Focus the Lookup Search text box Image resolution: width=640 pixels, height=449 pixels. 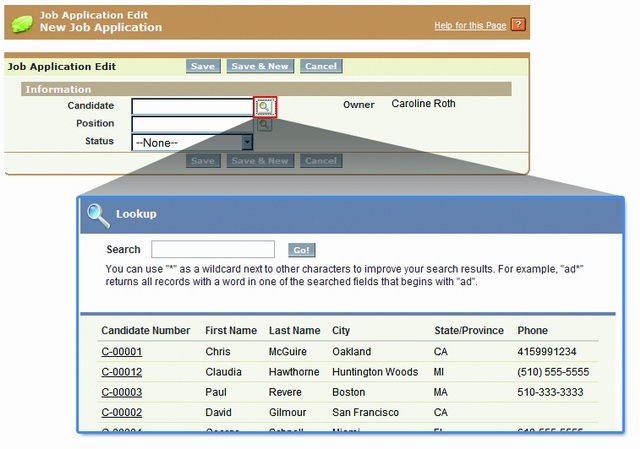pyautogui.click(x=213, y=249)
